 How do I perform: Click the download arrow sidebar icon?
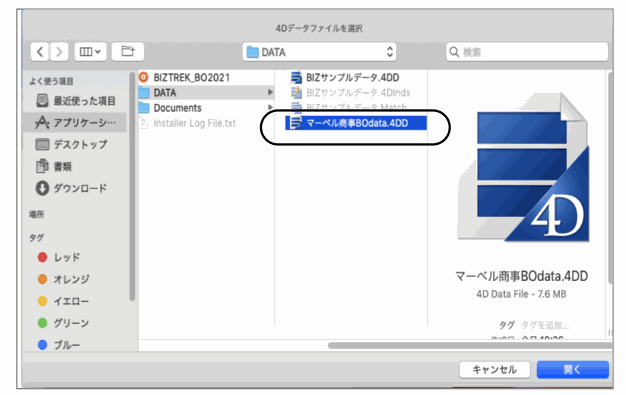(42, 188)
